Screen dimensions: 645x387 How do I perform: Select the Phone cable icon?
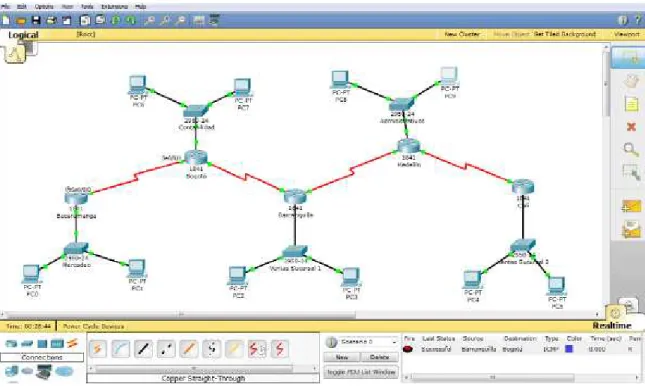(x=211, y=349)
